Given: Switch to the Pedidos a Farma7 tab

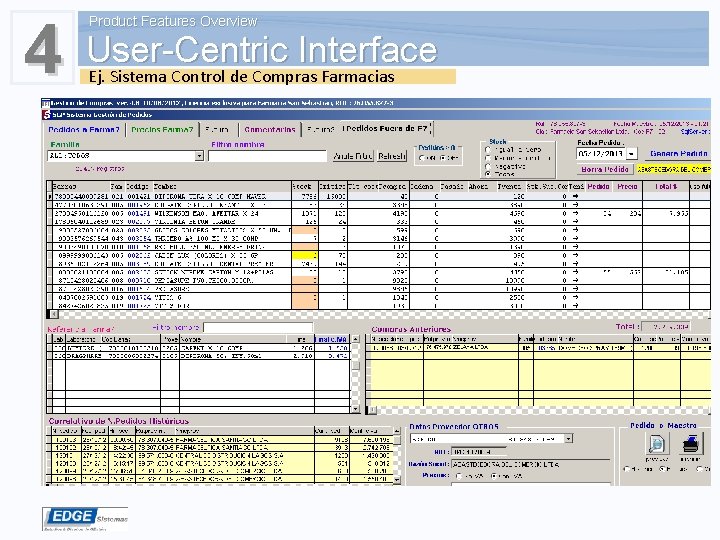Looking at the screenshot, I should [x=84, y=130].
